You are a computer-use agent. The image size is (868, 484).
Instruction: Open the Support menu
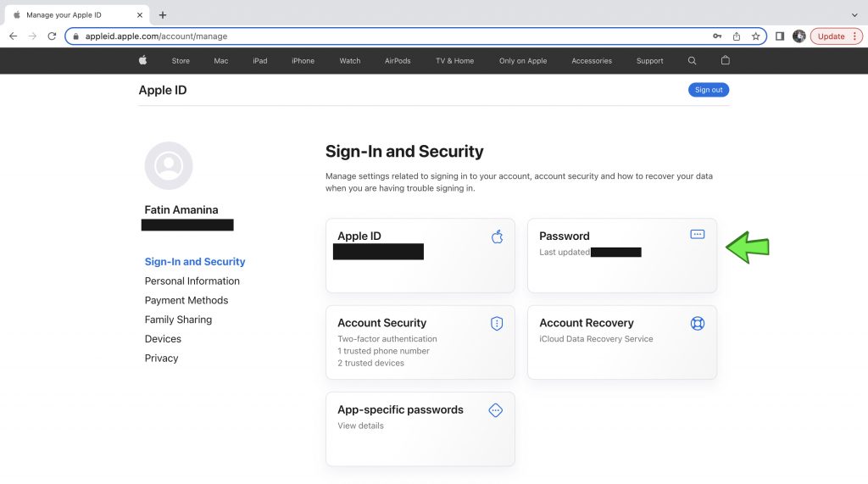pos(650,61)
